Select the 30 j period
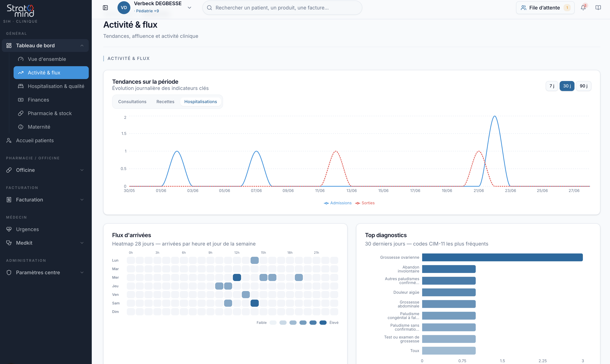 coord(567,86)
